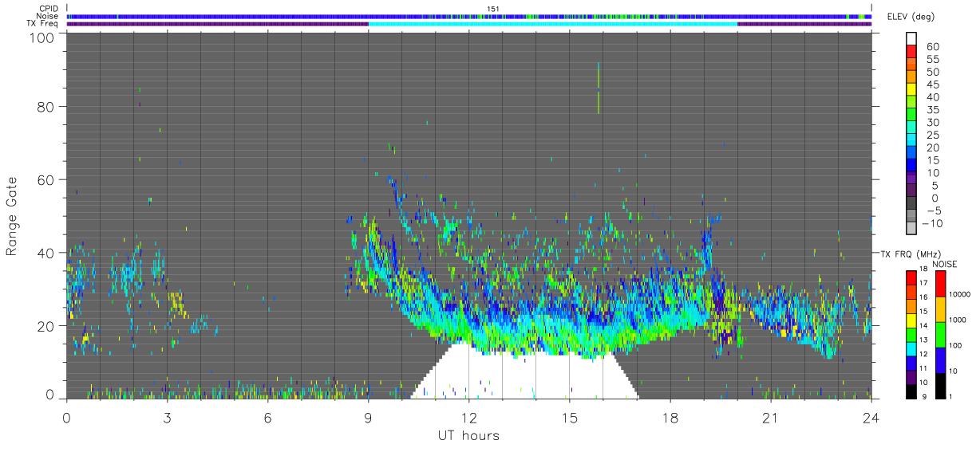Select the 12 label on UT hours axis
Viewport: 980px width, 452px height.
[x=468, y=417]
